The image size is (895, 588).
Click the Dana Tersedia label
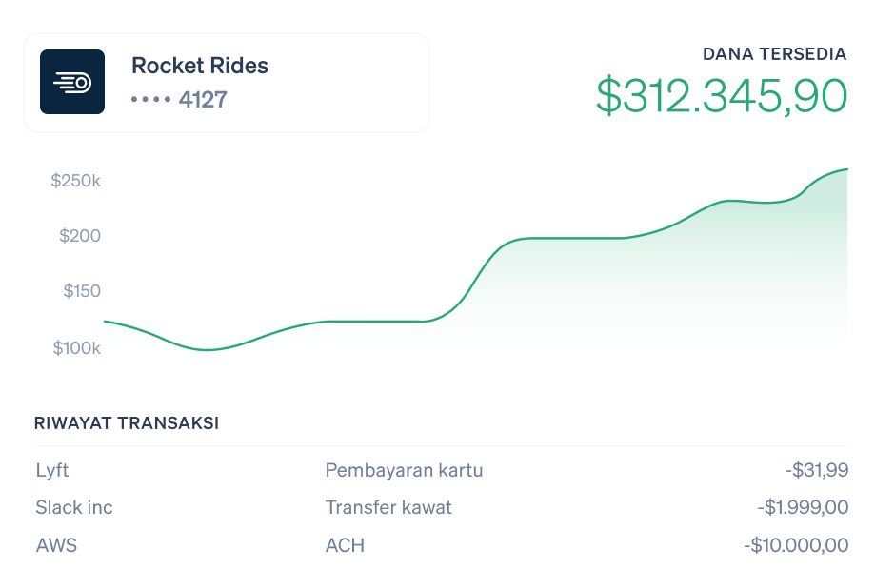[x=775, y=54]
